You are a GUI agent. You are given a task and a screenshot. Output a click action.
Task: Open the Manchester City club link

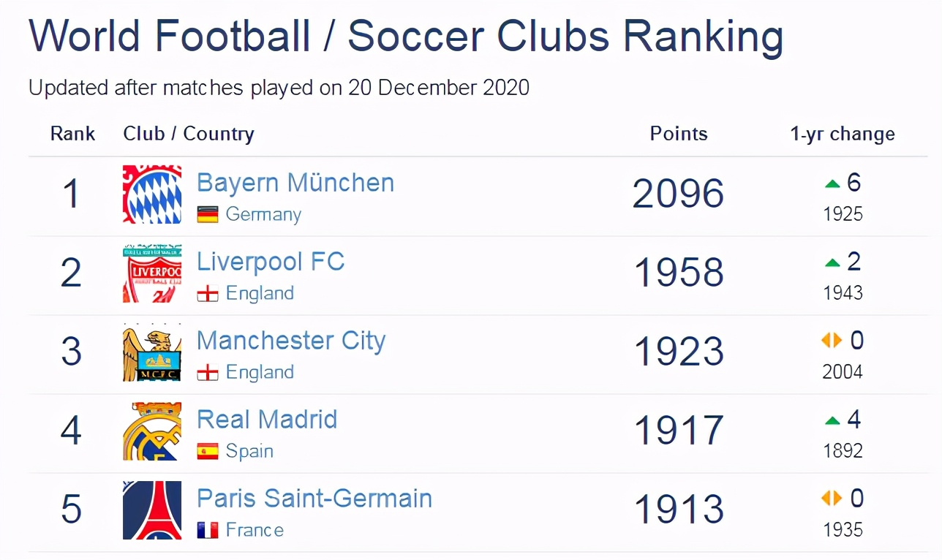[291, 341]
